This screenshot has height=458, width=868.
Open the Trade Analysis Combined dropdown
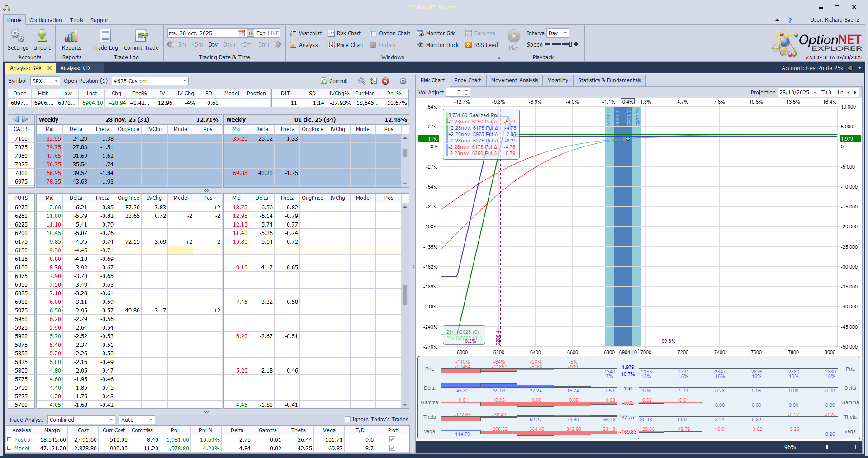111,420
